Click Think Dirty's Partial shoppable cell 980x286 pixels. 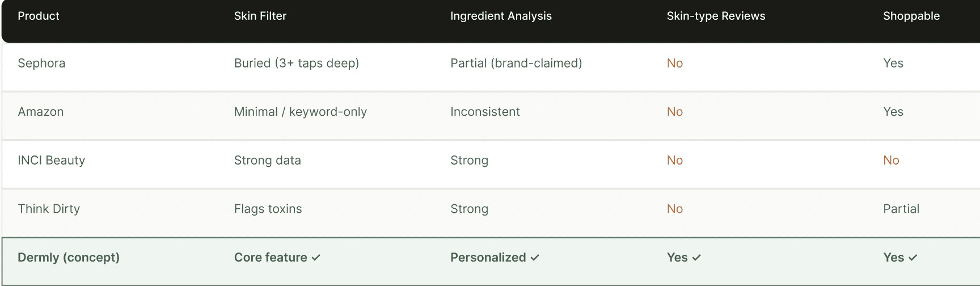[x=901, y=209]
